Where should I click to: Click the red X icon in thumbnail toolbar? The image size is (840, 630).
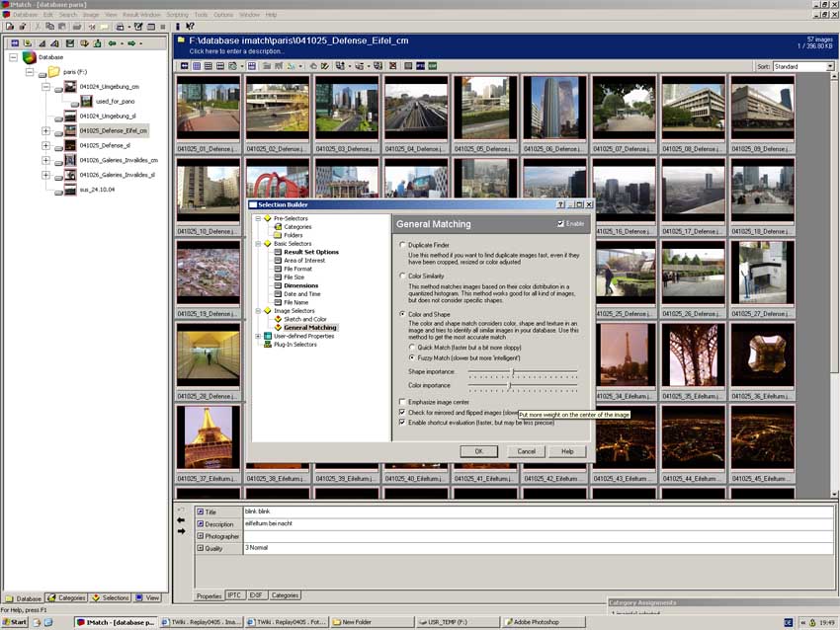392,66
